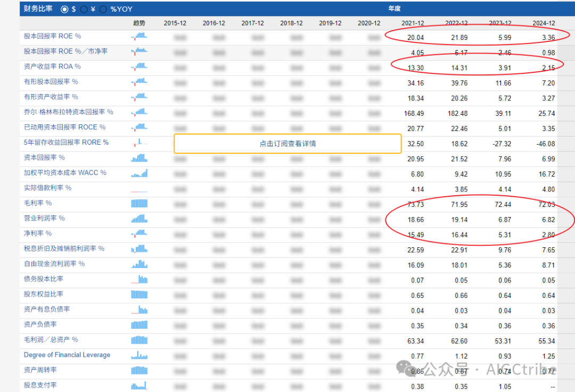Viewport: 575px width, 392px height.
Task: Open the 股本回报率 ROE % trend sparkline
Action: click(x=139, y=36)
